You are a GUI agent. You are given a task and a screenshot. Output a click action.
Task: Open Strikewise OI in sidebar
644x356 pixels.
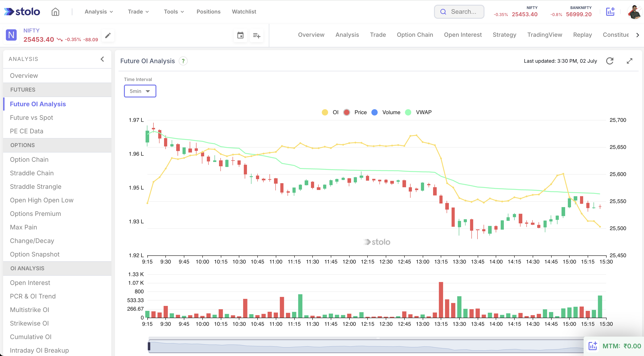point(57,323)
